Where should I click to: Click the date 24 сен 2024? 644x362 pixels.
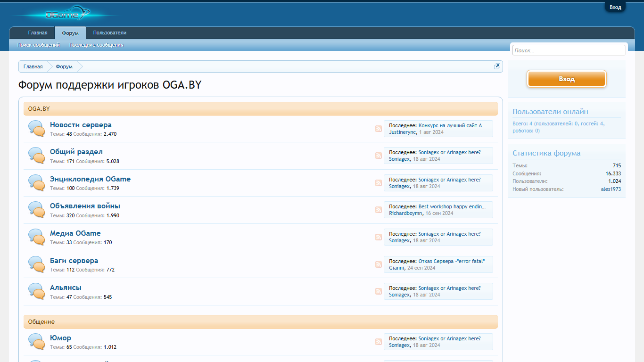(421, 268)
